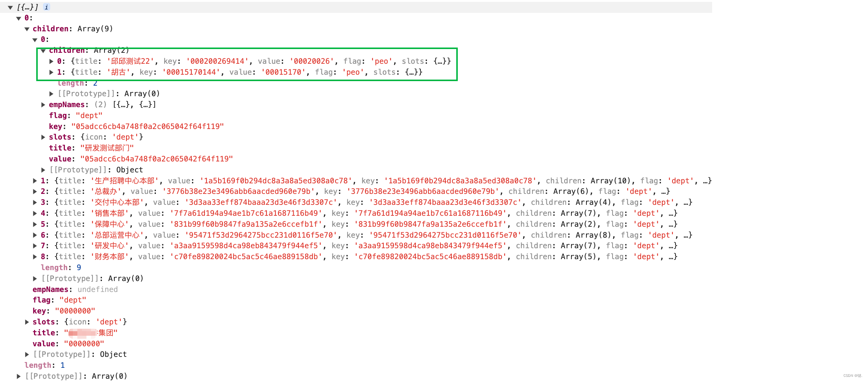Collapse the children: Array(2) node
The height and width of the screenshot is (381, 868).
(x=43, y=51)
